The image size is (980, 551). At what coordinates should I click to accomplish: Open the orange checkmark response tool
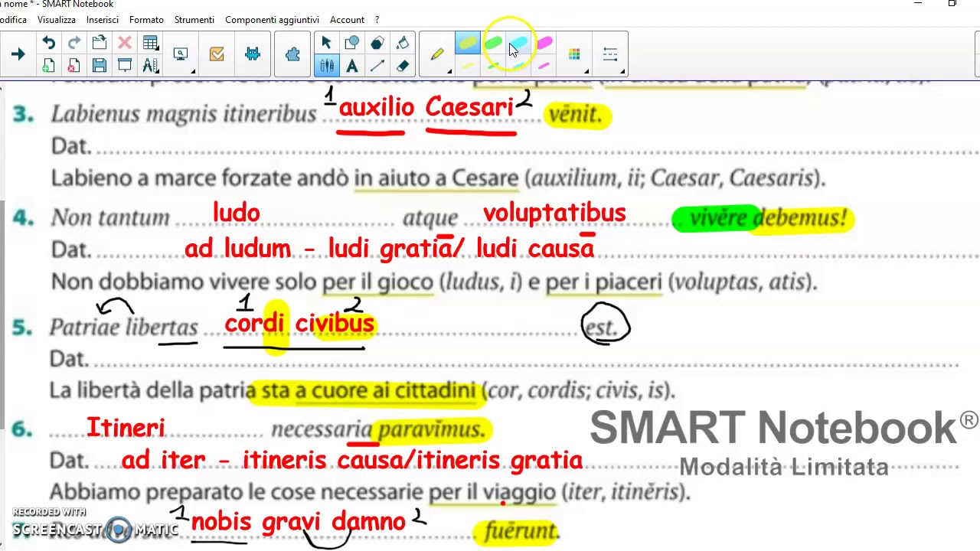click(x=217, y=54)
